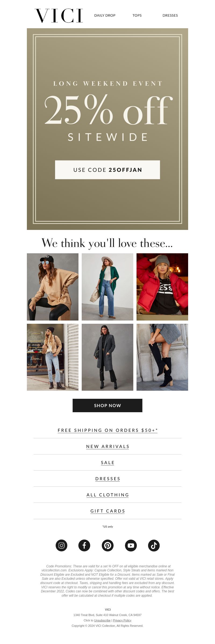Follow the New Arrivals link

click(107, 446)
